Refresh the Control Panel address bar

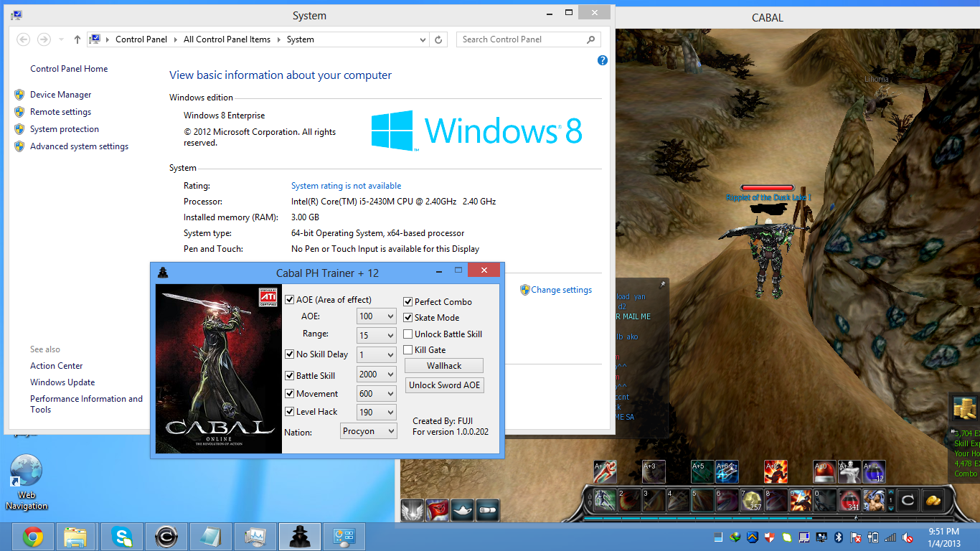(x=438, y=39)
